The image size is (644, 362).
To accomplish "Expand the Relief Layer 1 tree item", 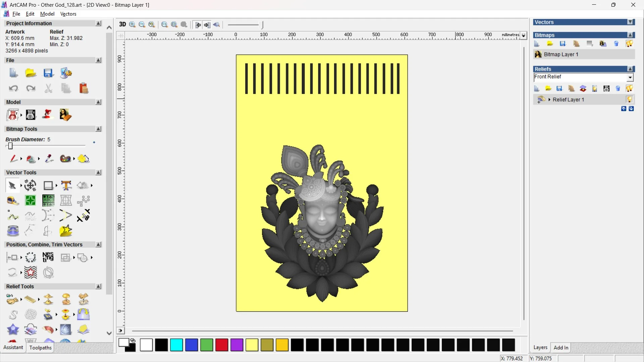I will [x=549, y=99].
